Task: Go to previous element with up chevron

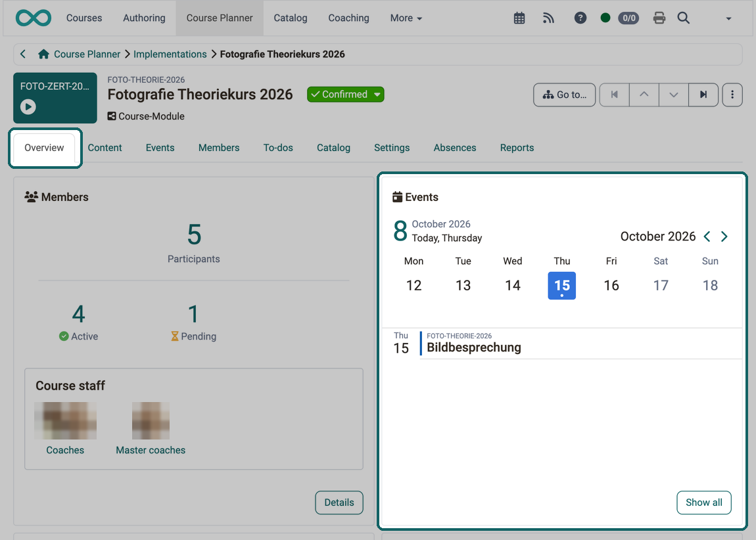Action: 644,95
